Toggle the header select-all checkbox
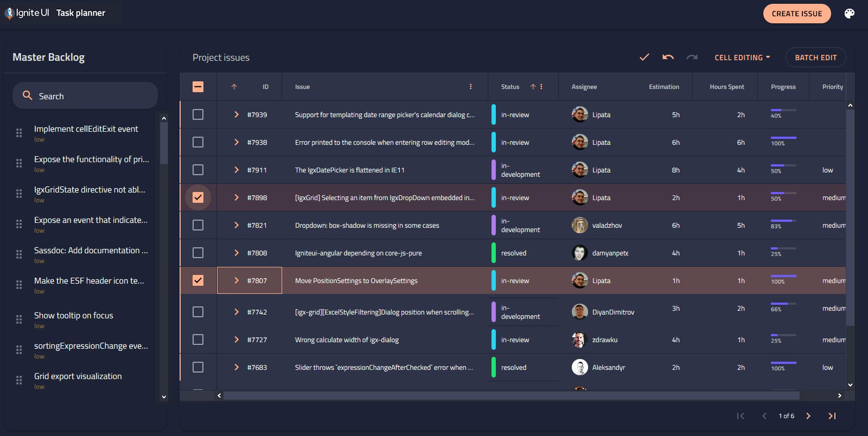 coord(198,87)
